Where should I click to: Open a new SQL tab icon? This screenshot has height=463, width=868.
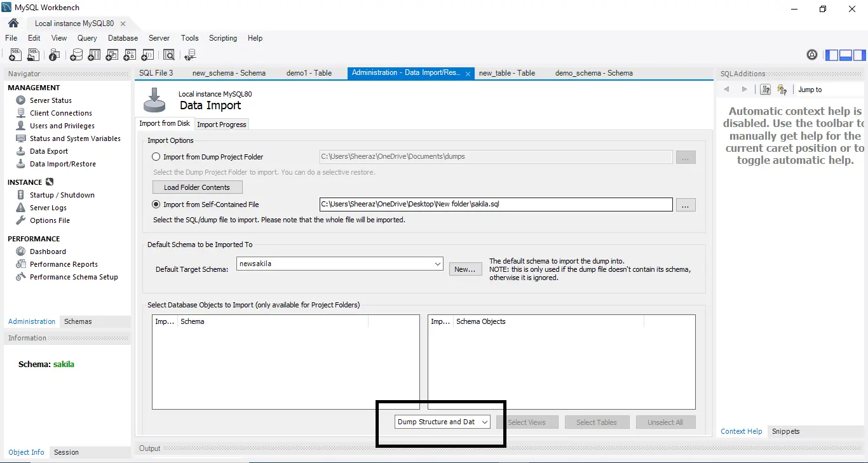[15, 55]
